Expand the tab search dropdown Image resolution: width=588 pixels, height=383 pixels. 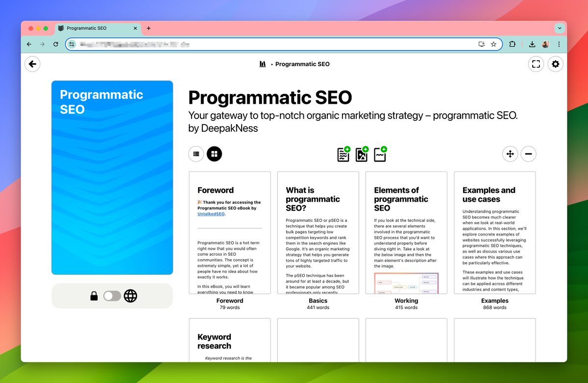559,28
